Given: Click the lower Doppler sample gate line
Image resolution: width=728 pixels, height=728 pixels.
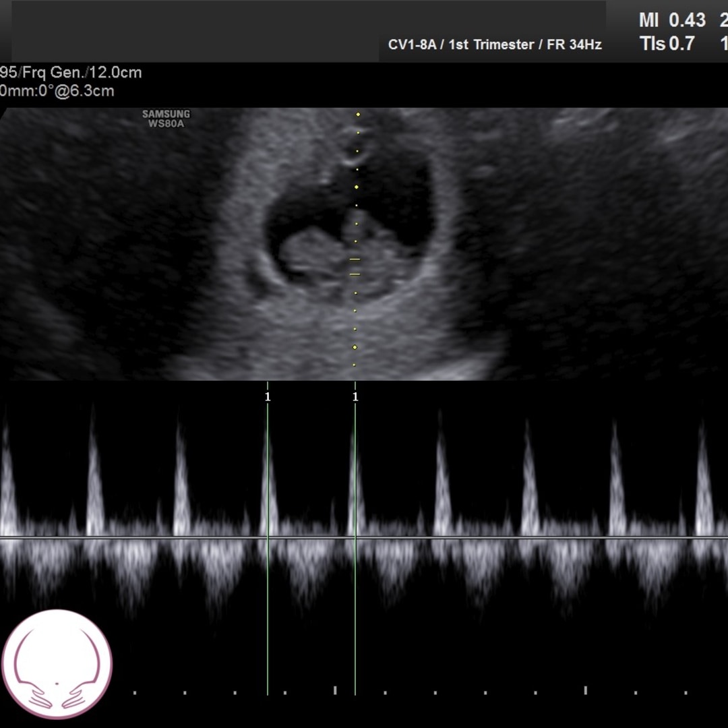Looking at the screenshot, I should point(355,274).
